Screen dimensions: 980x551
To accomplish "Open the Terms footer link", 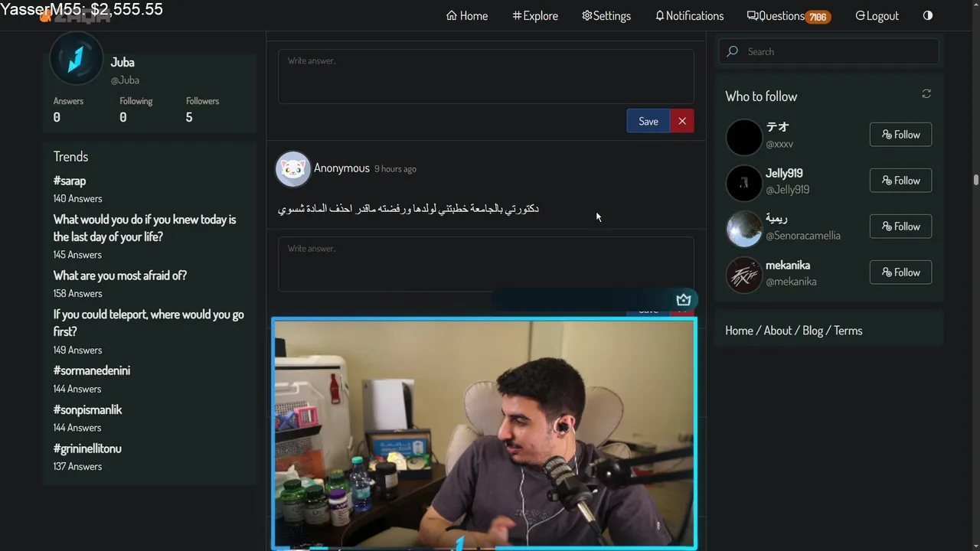I will point(848,331).
